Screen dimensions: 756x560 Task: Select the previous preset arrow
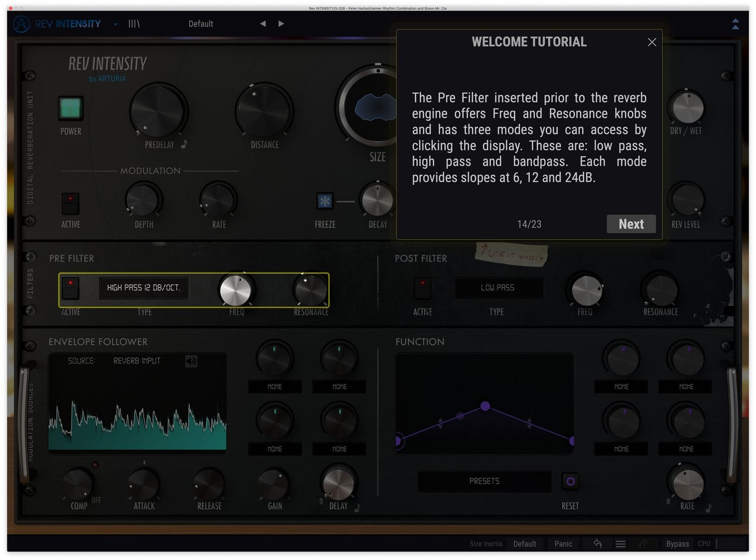coord(263,24)
